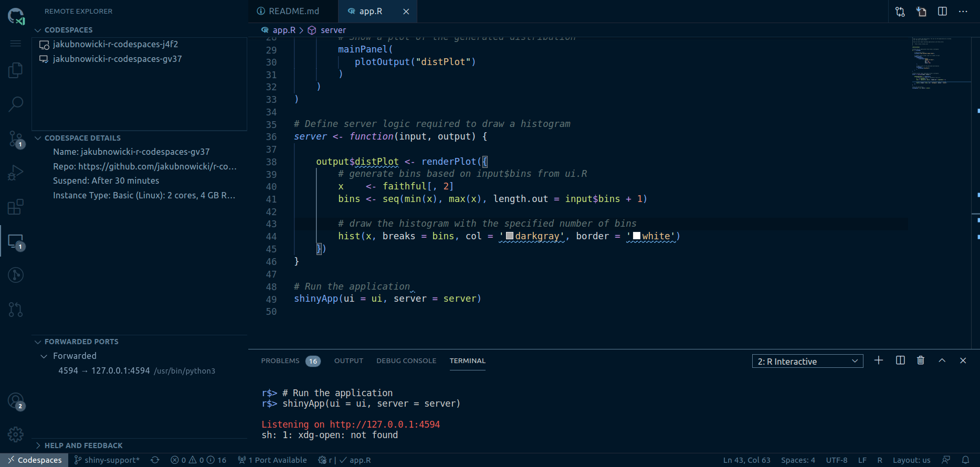Click the synchronize changes icon in status bar
Screen dimensions: 980x467
(x=155, y=460)
